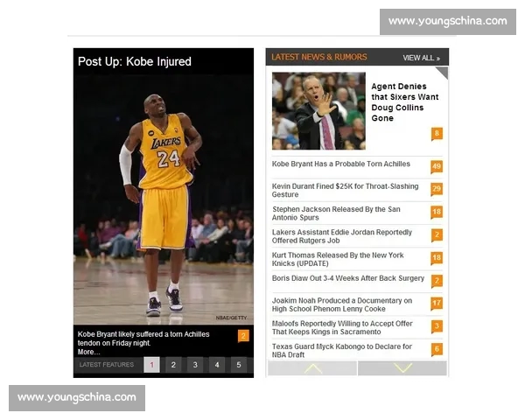The image size is (525, 420).
Task: Click VIEW ALL in Latest News header
Action: (x=421, y=58)
